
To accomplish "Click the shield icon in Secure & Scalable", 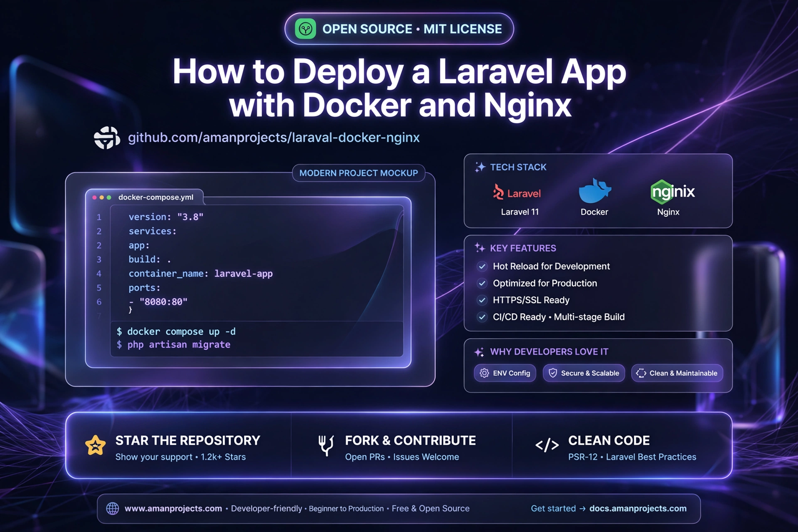I will coord(553,373).
